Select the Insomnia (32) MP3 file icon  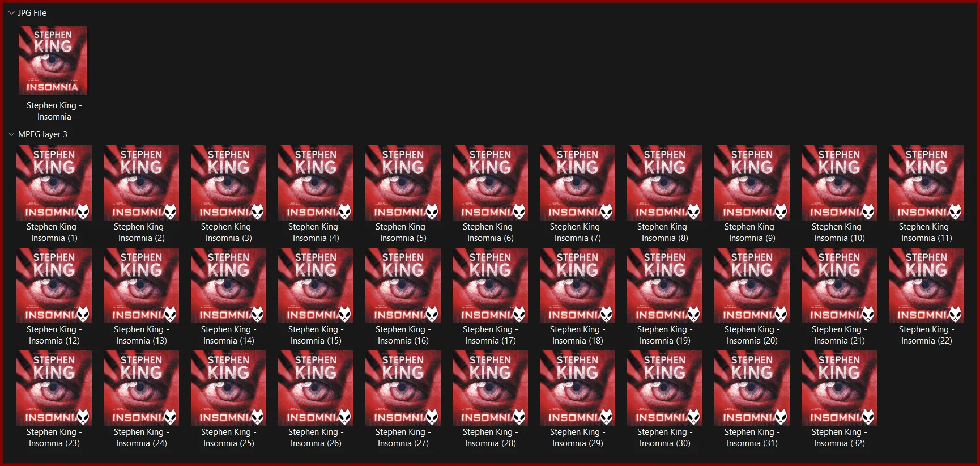(x=840, y=388)
